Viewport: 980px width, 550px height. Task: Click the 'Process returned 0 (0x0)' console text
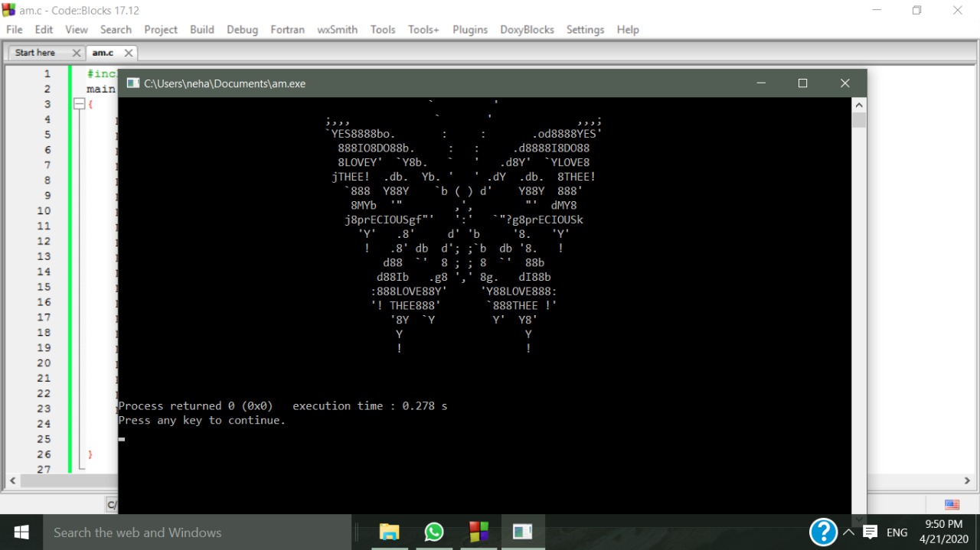tap(195, 406)
